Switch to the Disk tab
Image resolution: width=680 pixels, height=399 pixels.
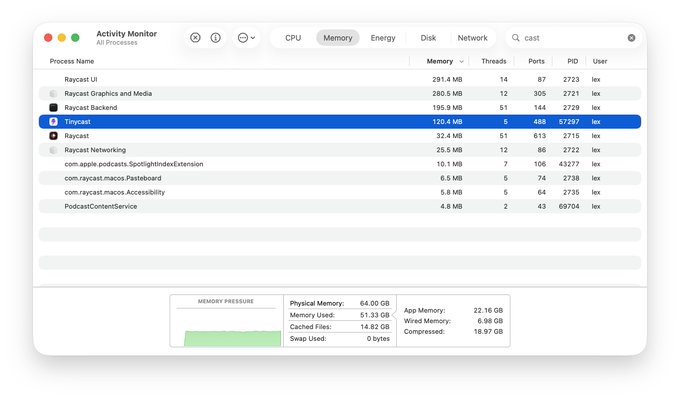point(428,38)
